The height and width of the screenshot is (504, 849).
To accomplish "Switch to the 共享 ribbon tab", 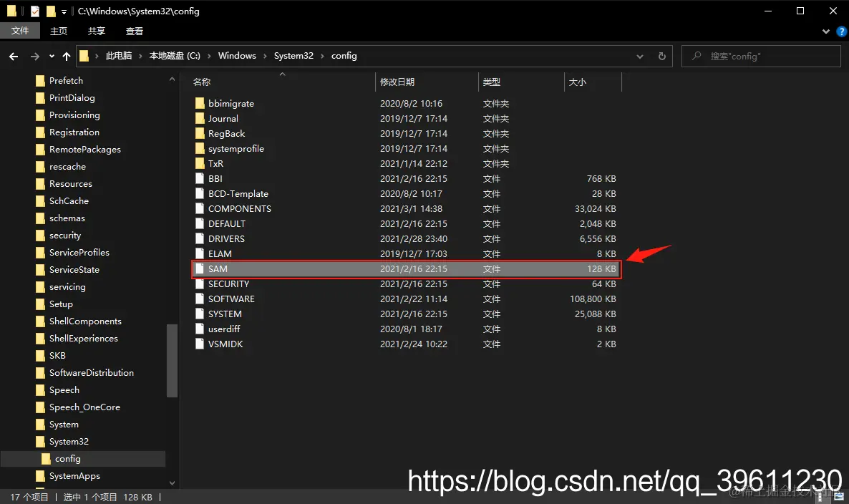I will click(97, 31).
